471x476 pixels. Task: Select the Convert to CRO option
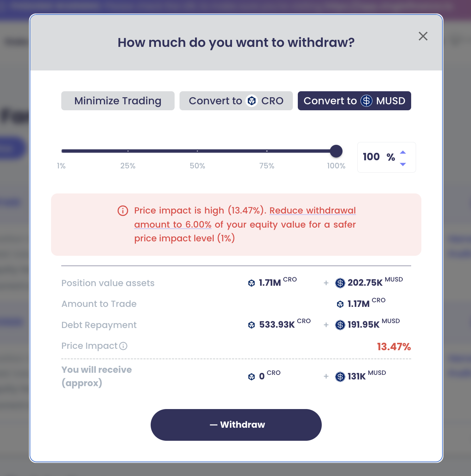click(x=236, y=101)
